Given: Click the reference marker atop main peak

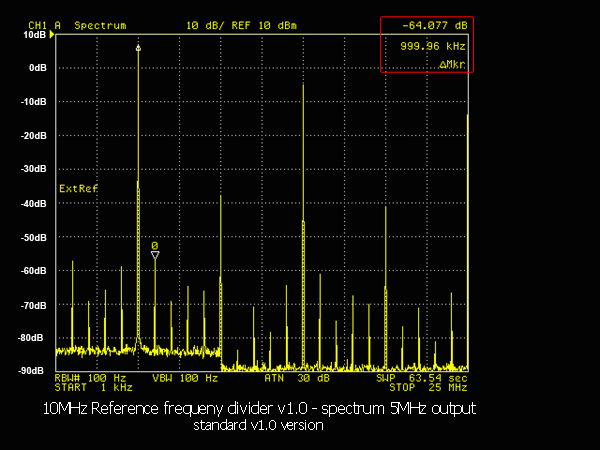Looking at the screenshot, I should coord(138,48).
